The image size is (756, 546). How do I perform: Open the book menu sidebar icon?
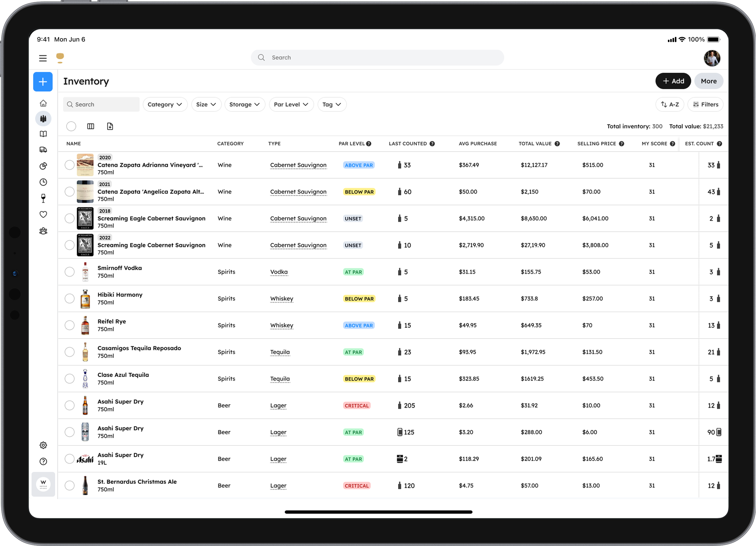(43, 134)
